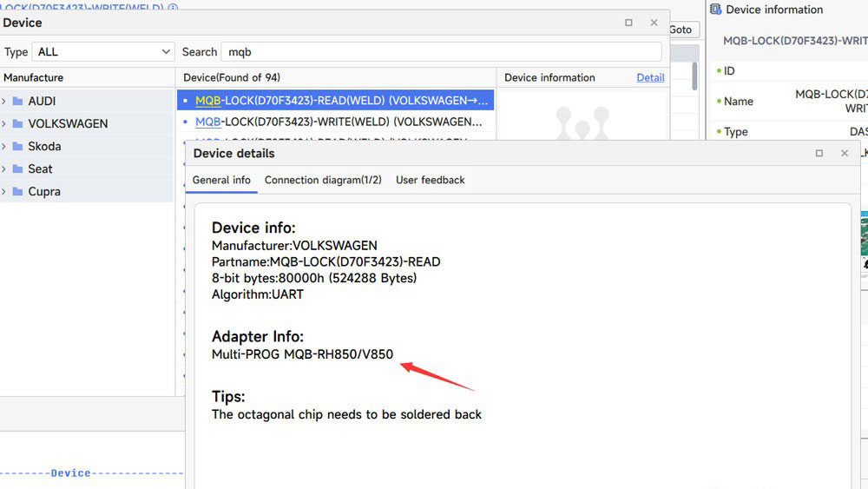Click the Cupra folder icon
The width and height of the screenshot is (868, 489).
17,191
